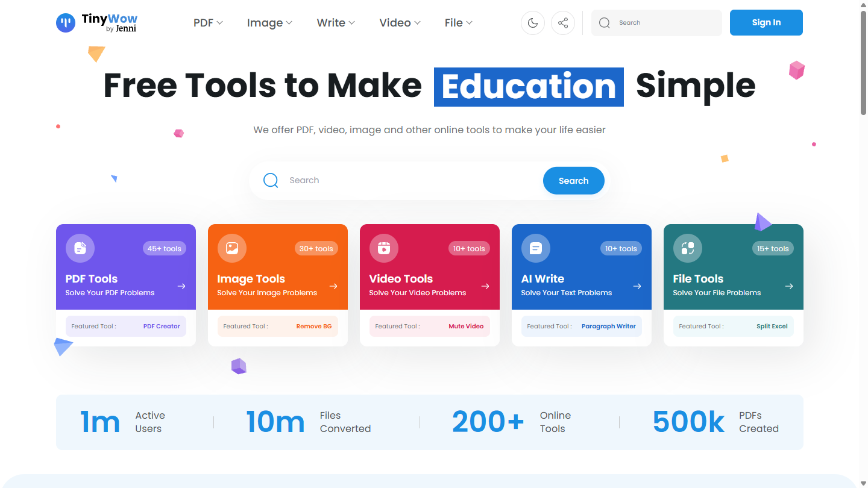Viewport: 868px width, 488px height.
Task: Click the arrow on PDF Tools card
Action: point(181,286)
